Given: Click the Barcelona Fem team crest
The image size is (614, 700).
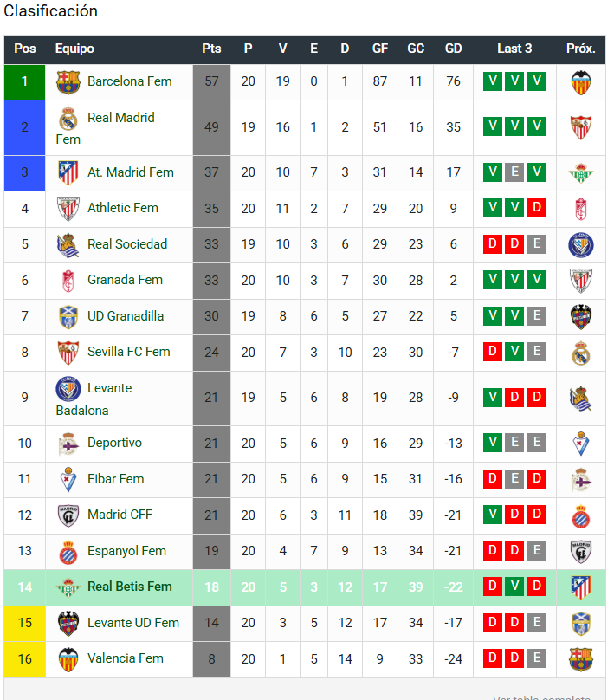Looking at the screenshot, I should [x=68, y=82].
